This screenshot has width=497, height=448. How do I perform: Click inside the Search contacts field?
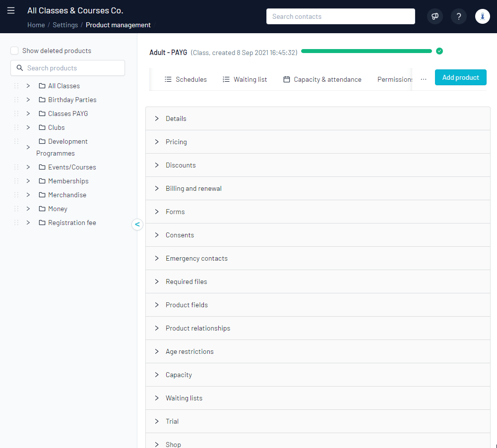pos(340,16)
